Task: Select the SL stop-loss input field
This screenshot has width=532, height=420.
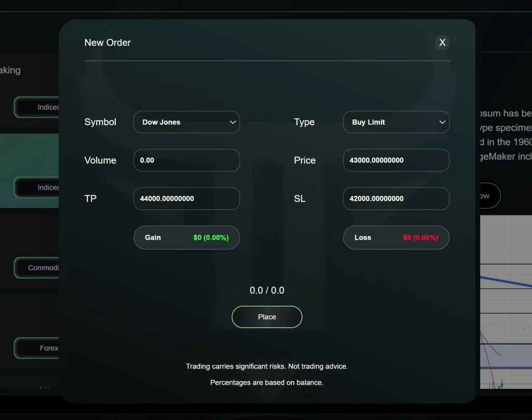Action: (x=396, y=199)
